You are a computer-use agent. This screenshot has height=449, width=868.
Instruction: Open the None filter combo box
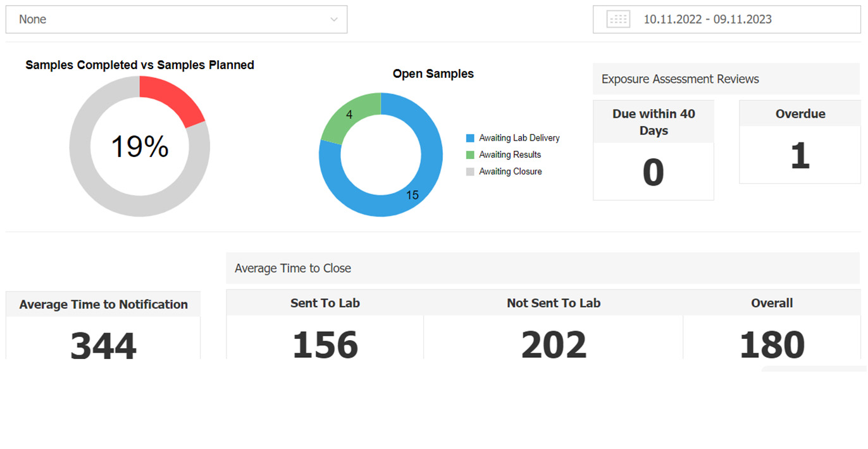point(177,20)
